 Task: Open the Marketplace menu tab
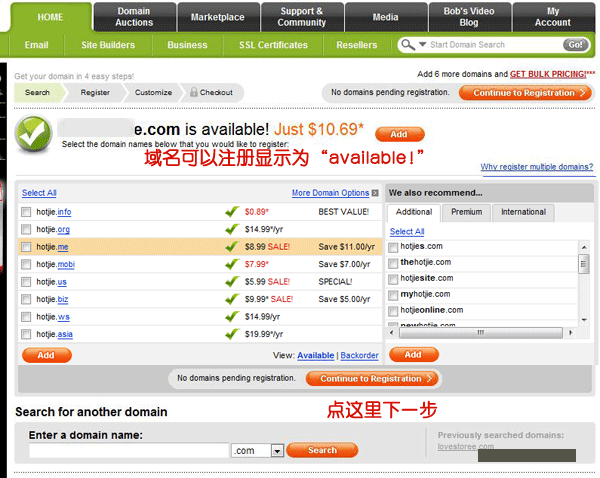pos(217,17)
